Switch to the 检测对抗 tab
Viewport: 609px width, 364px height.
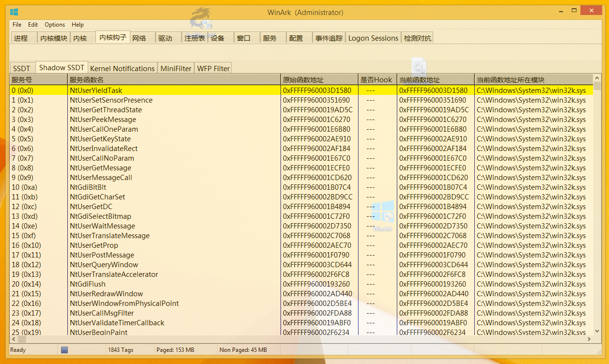click(x=417, y=38)
